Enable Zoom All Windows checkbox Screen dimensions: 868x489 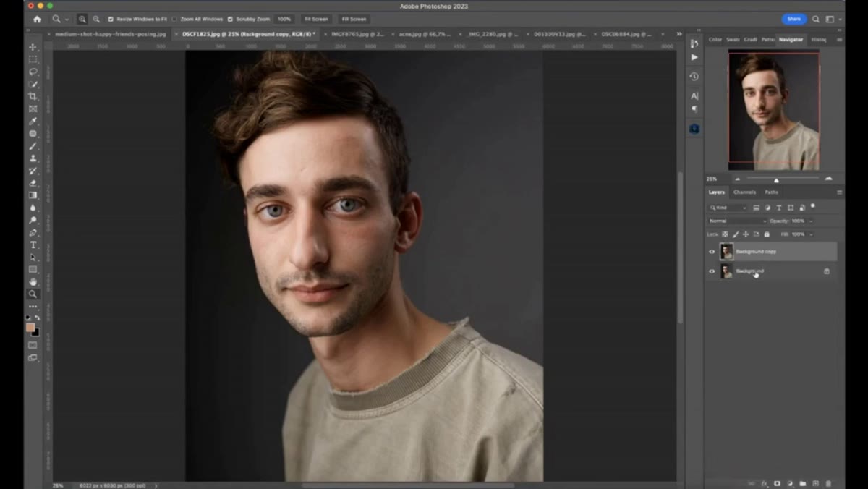click(174, 19)
